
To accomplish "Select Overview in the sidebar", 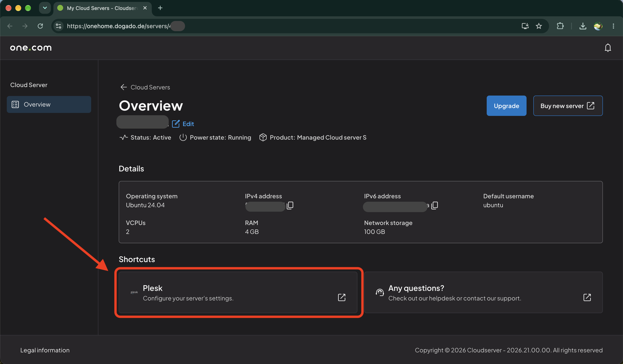I will [49, 104].
